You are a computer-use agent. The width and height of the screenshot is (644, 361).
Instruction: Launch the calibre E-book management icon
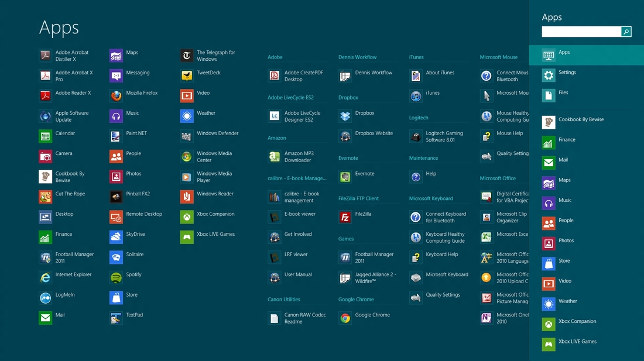pyautogui.click(x=275, y=197)
